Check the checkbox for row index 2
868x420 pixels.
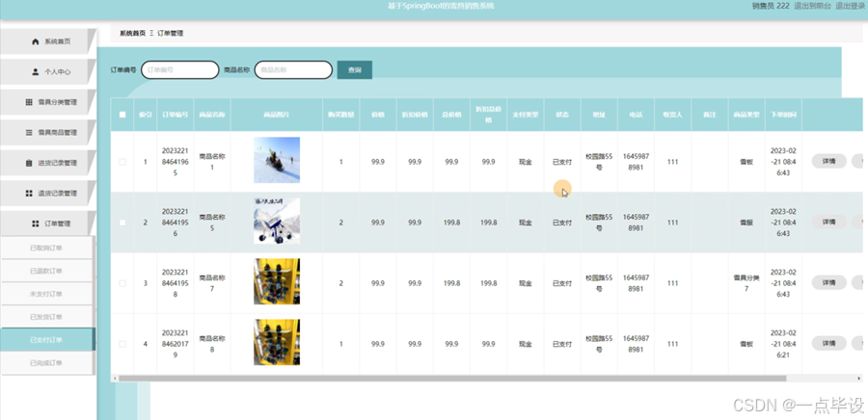(x=122, y=223)
